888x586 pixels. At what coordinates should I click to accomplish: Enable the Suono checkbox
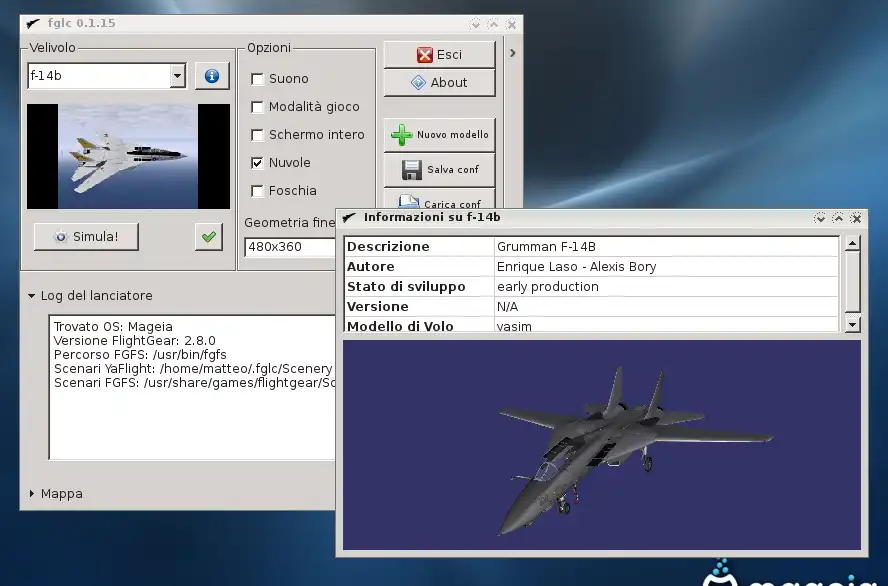point(257,79)
